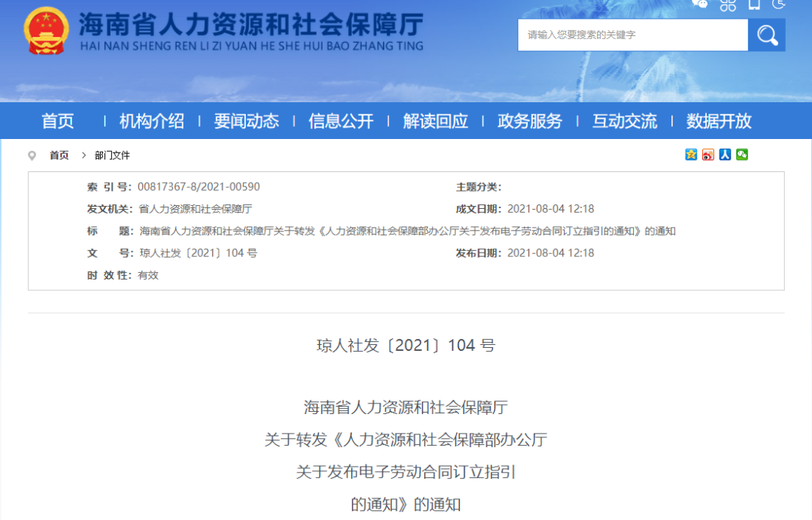Viewport: 812px width, 520px height.
Task: Navigate to 解读回应 section
Action: pyautogui.click(x=435, y=121)
